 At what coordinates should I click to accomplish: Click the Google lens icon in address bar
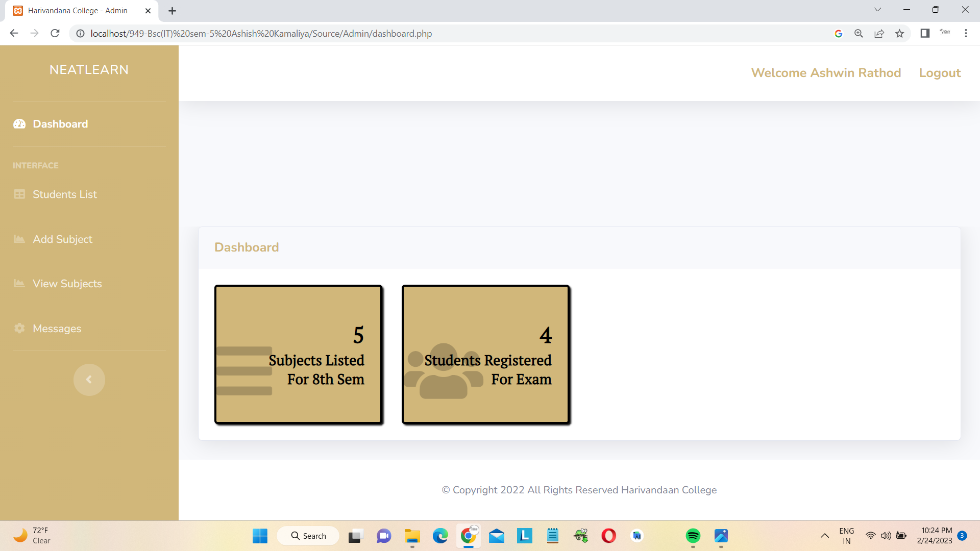[839, 33]
